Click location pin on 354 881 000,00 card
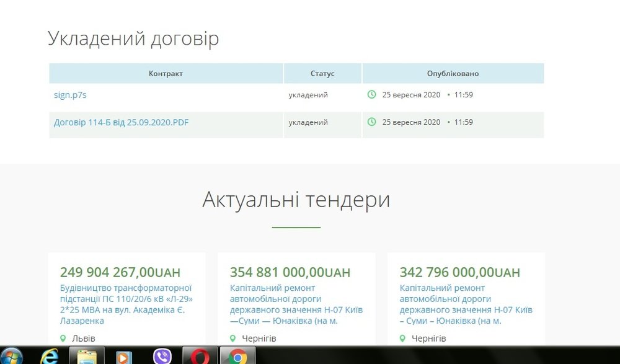This screenshot has height=364, width=620. [x=233, y=339]
